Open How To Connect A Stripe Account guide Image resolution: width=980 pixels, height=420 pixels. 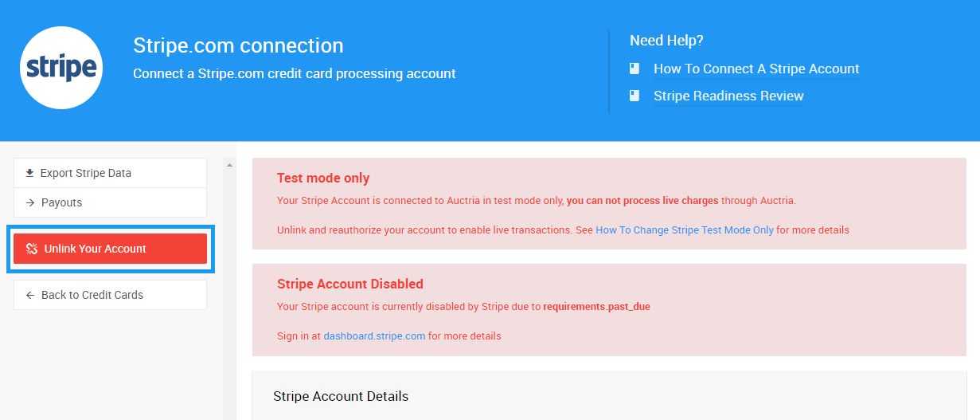pos(756,69)
